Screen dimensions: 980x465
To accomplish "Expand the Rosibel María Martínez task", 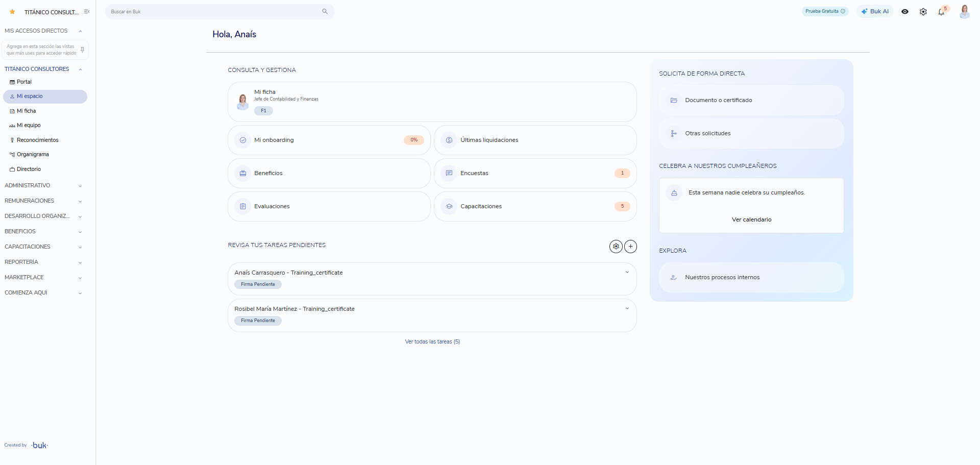I will pos(627,309).
